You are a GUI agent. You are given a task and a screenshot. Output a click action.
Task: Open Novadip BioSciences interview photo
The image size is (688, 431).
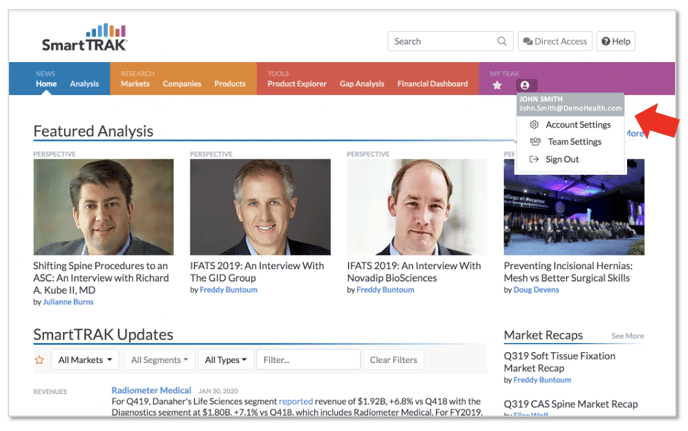pos(417,207)
